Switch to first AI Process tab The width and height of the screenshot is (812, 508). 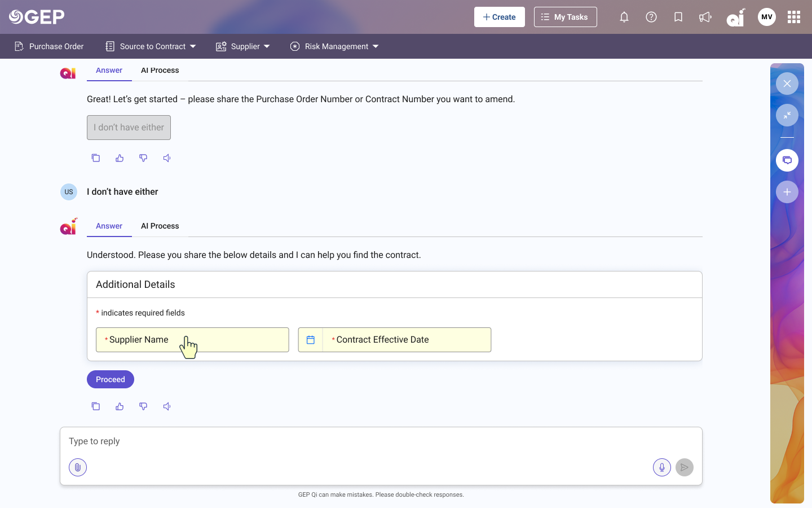[160, 71]
